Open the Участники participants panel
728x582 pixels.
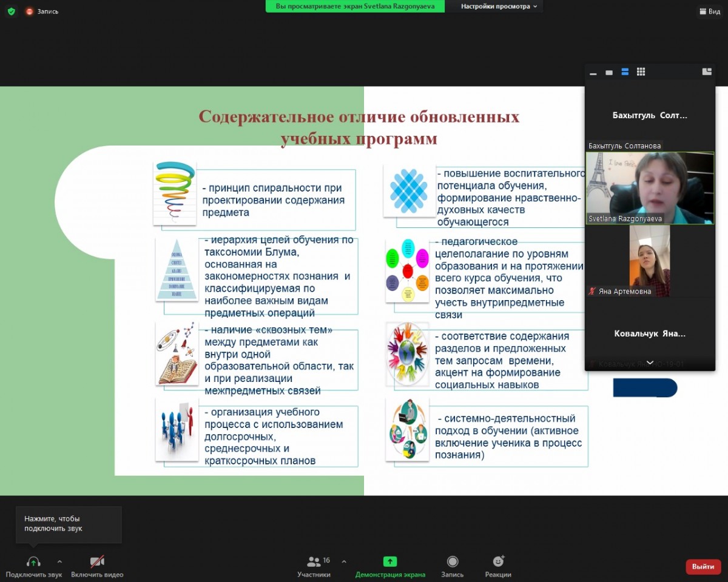pyautogui.click(x=314, y=562)
